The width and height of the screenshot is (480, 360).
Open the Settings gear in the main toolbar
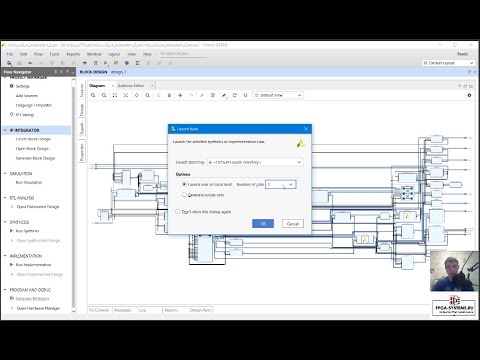pos(127,63)
